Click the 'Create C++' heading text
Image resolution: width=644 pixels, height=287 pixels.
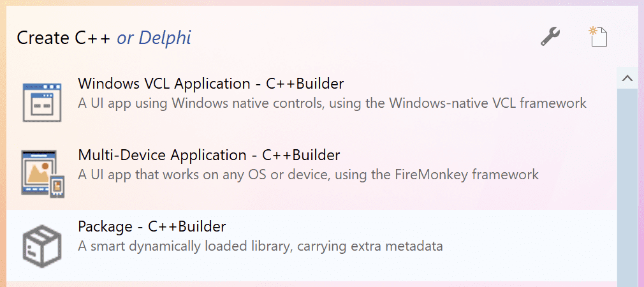(x=63, y=38)
